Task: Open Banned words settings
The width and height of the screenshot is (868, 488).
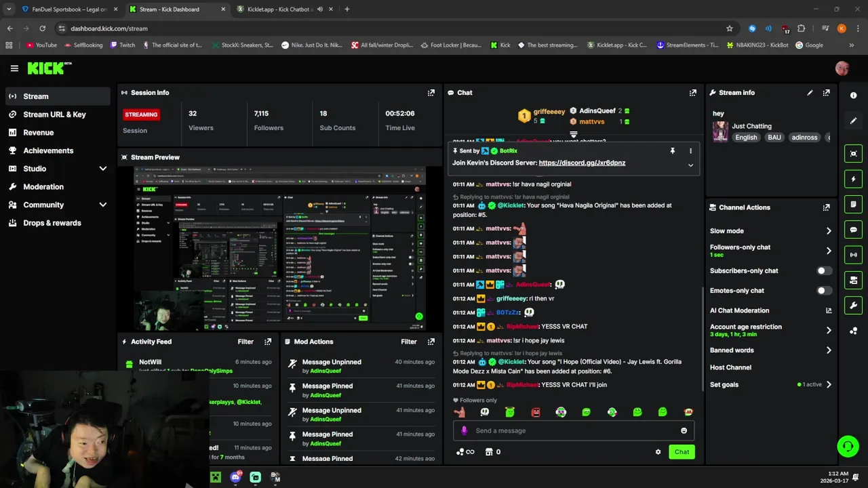Action: point(771,350)
